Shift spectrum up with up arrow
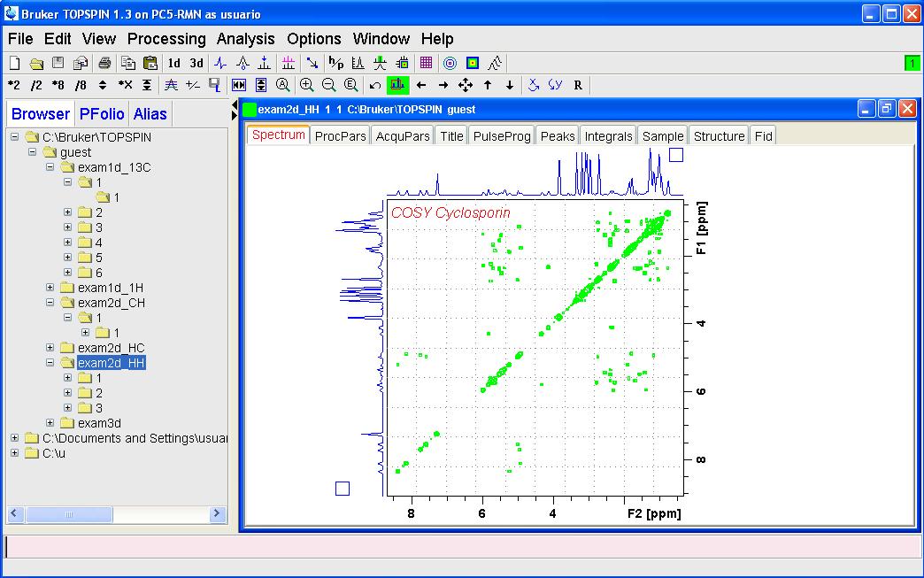924x578 pixels. coord(488,86)
